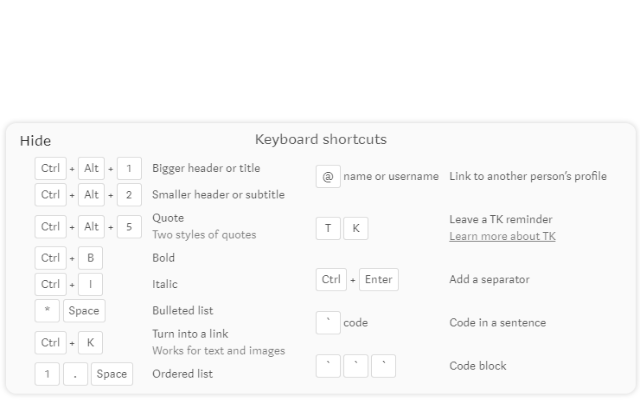Open the Learn more about TK link
The height and width of the screenshot is (400, 640).
click(x=502, y=236)
